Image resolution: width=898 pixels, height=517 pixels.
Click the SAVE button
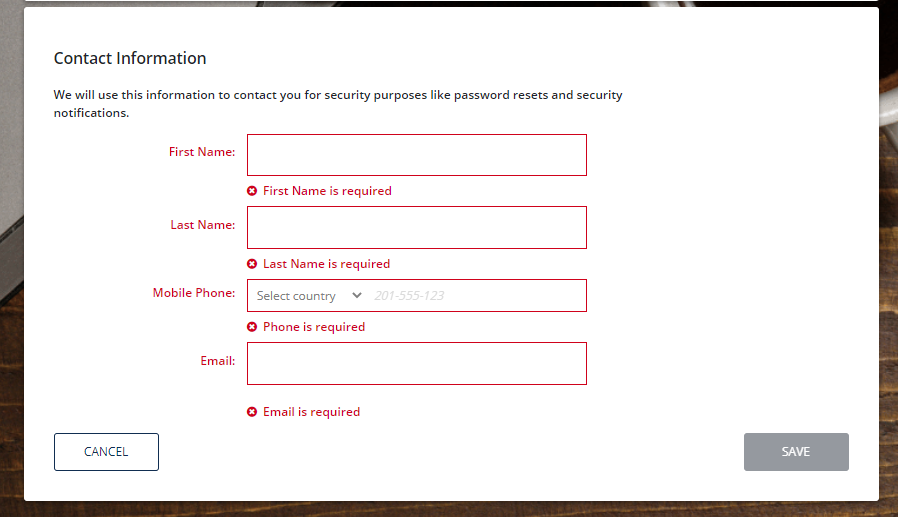[x=796, y=452]
